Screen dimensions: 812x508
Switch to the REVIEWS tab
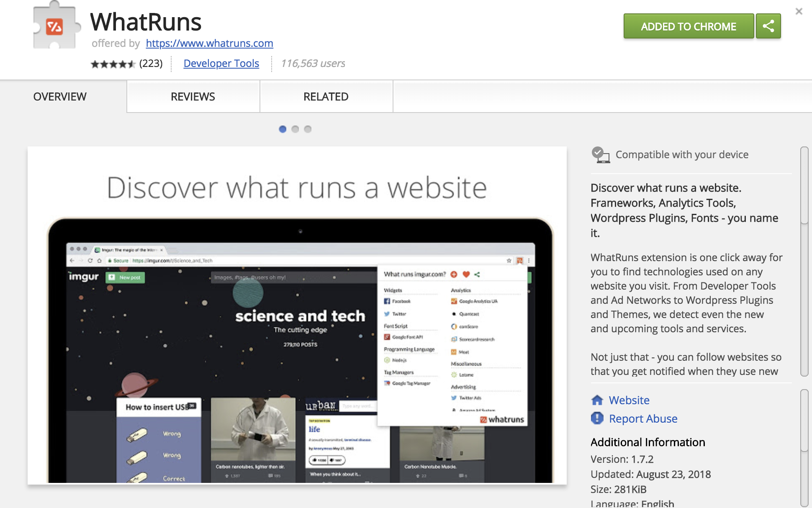[x=193, y=96]
